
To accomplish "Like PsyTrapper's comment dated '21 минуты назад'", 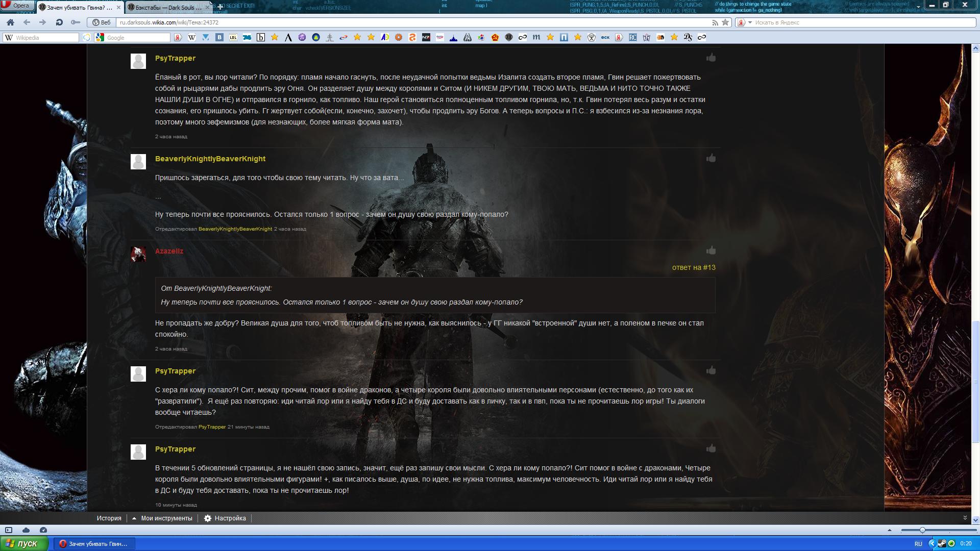I will (x=711, y=370).
